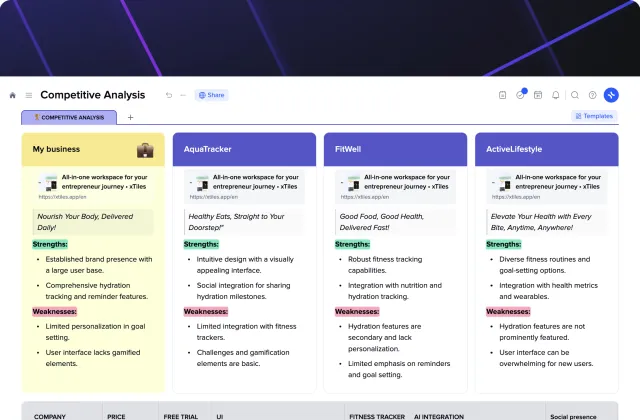Select the My business tile header
This screenshot has height=420, width=640.
tap(93, 149)
